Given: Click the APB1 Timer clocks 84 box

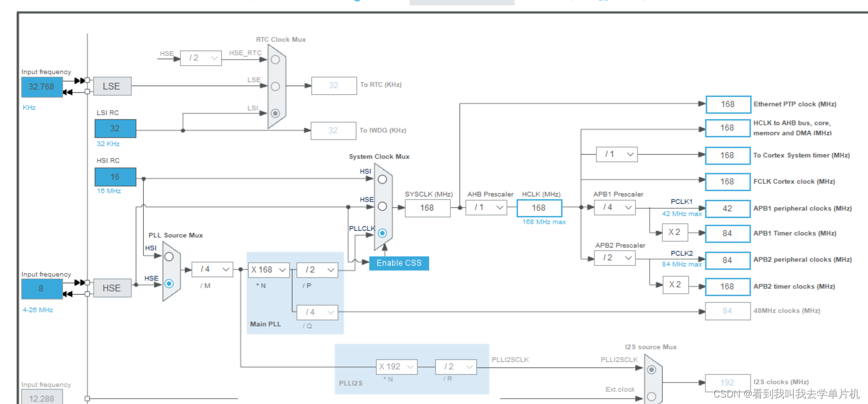Looking at the screenshot, I should (x=728, y=233).
